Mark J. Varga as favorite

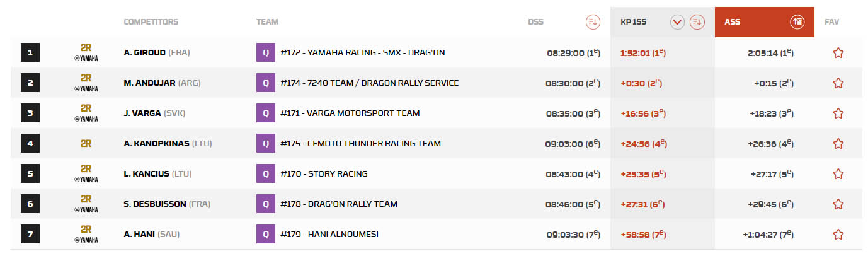[838, 113]
